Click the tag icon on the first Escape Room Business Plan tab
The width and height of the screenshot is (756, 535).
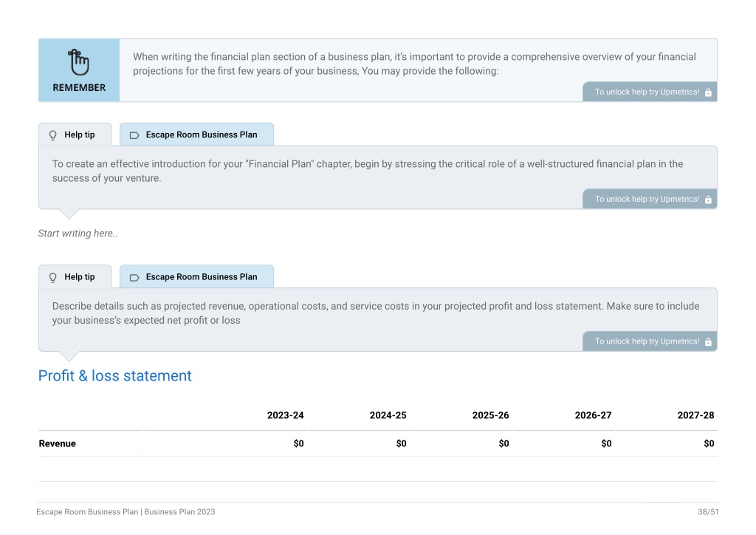[x=134, y=135]
